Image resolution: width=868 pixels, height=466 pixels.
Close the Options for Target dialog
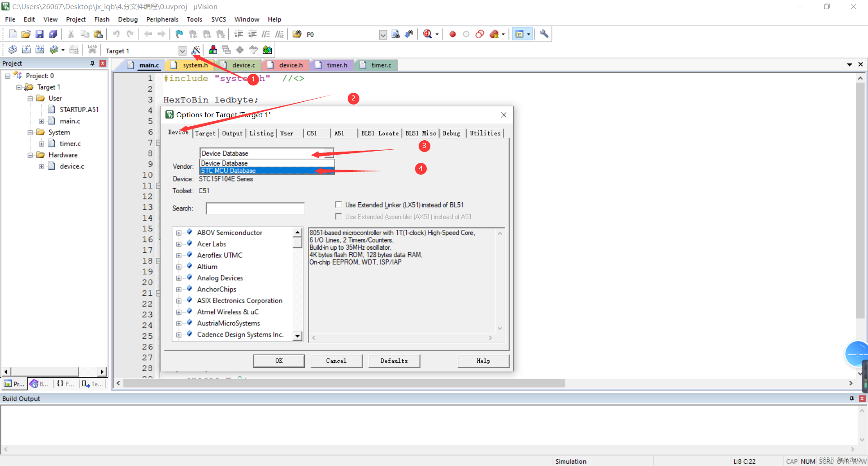point(503,115)
